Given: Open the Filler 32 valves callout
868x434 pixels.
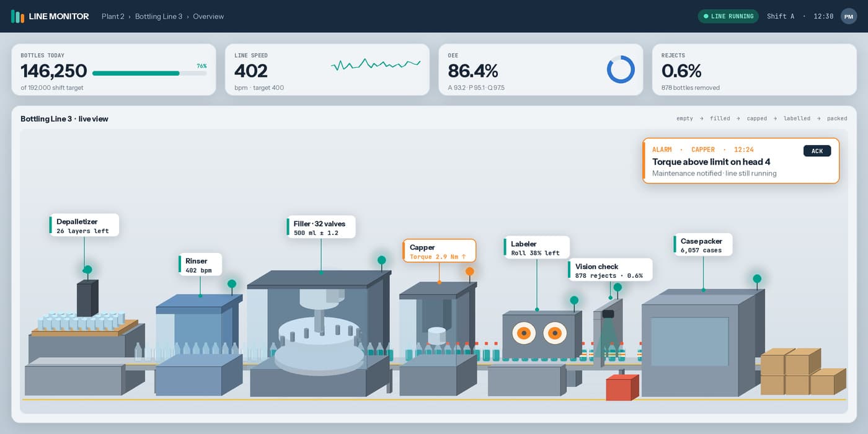Looking at the screenshot, I should [321, 227].
